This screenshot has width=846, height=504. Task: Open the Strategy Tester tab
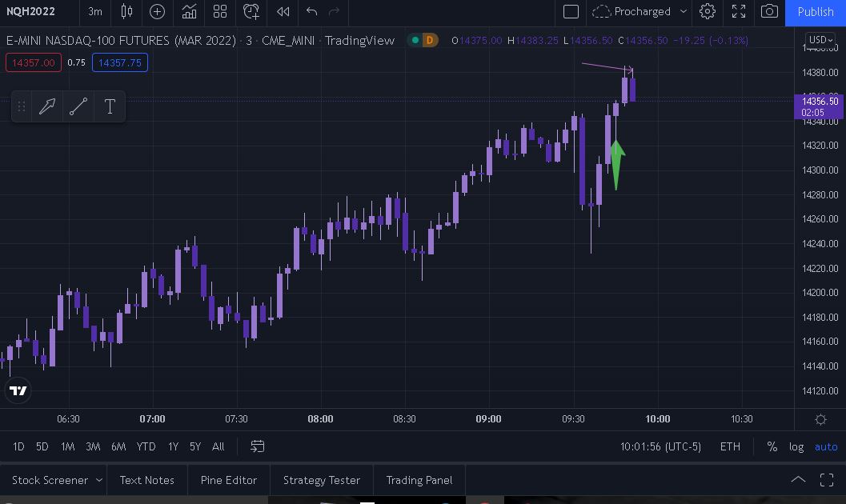coord(322,480)
